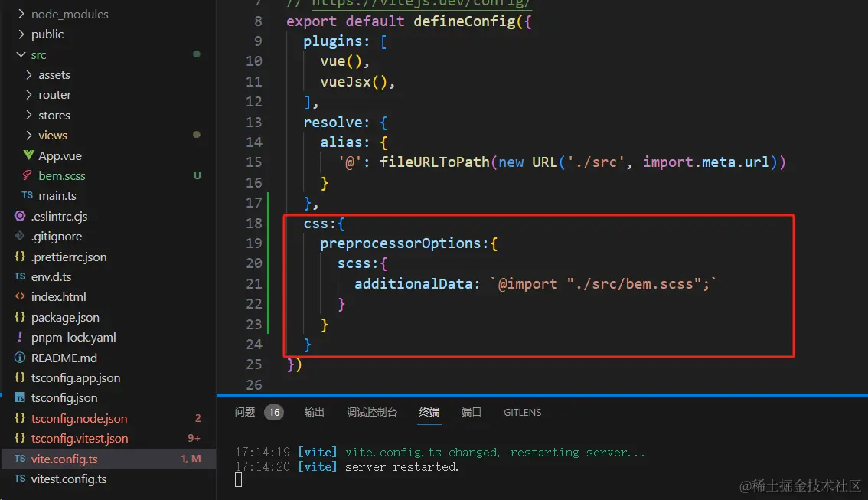Open tsconfig.node.json file

click(79, 418)
